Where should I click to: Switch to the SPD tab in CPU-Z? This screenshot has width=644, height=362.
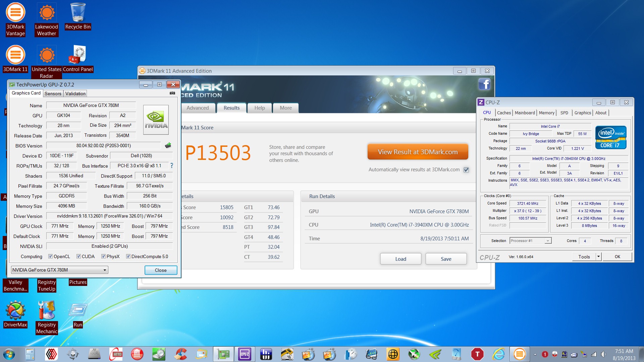[565, 113]
